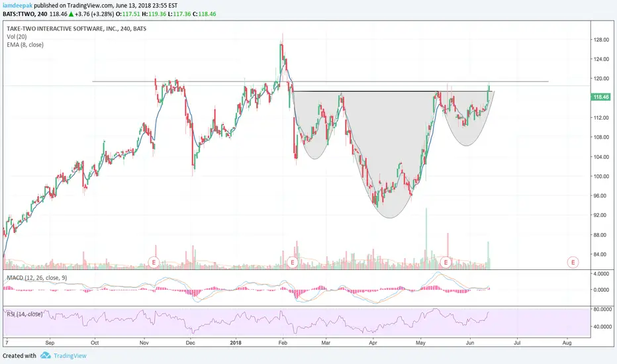Click the 80.0000 RSI axis label
Viewport: 617px width, 364px height.
coord(602,309)
